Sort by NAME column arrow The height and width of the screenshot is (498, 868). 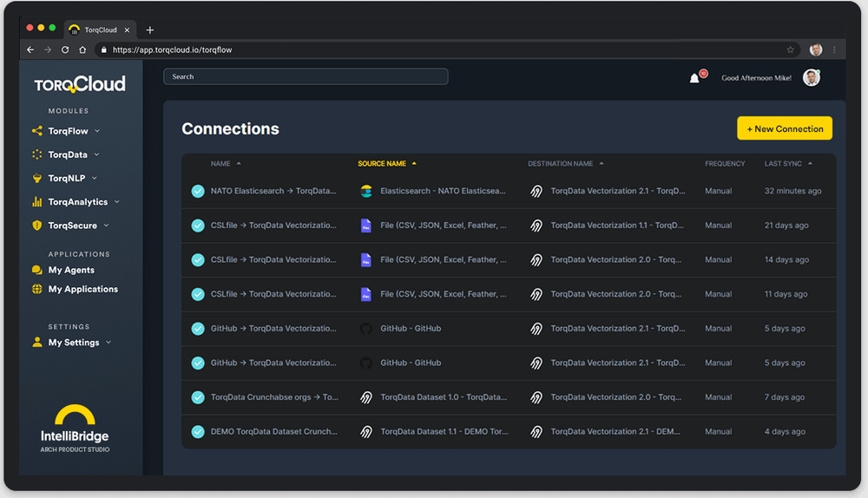click(240, 164)
